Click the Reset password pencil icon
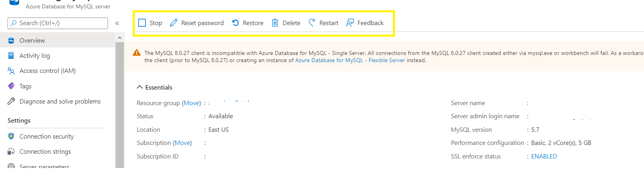 pos(173,23)
